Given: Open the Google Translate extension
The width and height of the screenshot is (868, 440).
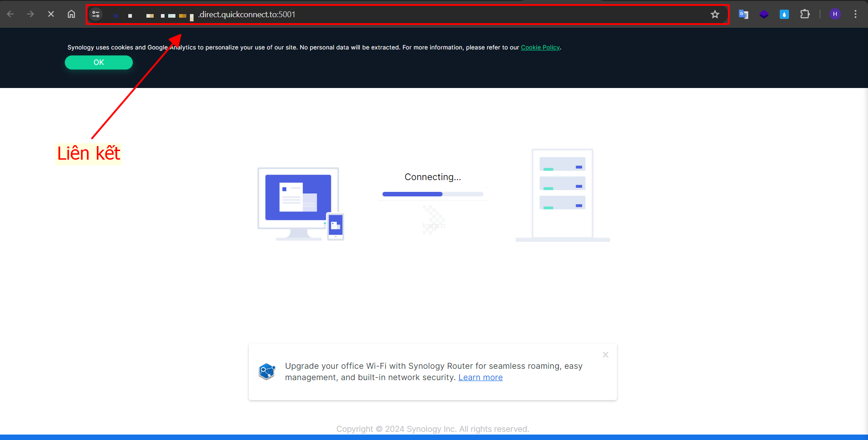Looking at the screenshot, I should pyautogui.click(x=743, y=15).
